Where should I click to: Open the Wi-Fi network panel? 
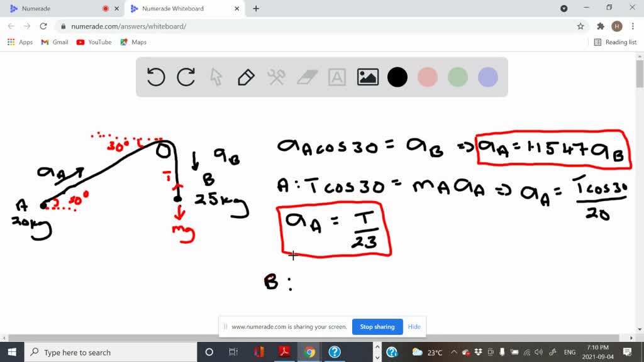(x=527, y=352)
